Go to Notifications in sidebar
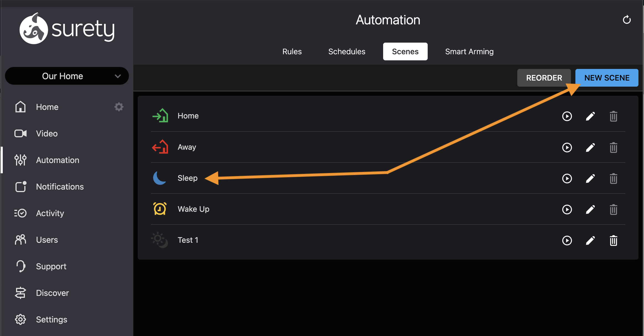 (59, 187)
